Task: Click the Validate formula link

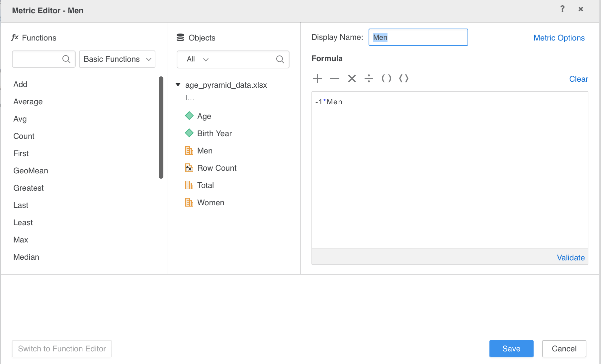Action: pyautogui.click(x=571, y=258)
